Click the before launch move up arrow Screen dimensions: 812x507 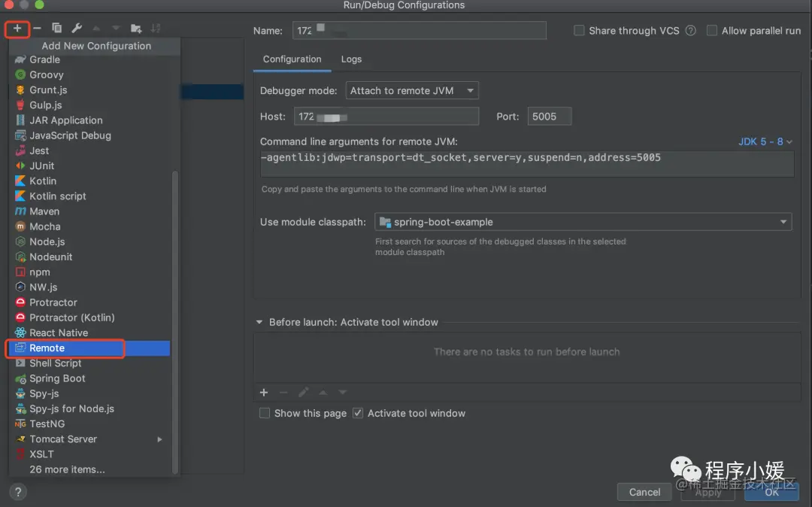coord(323,393)
